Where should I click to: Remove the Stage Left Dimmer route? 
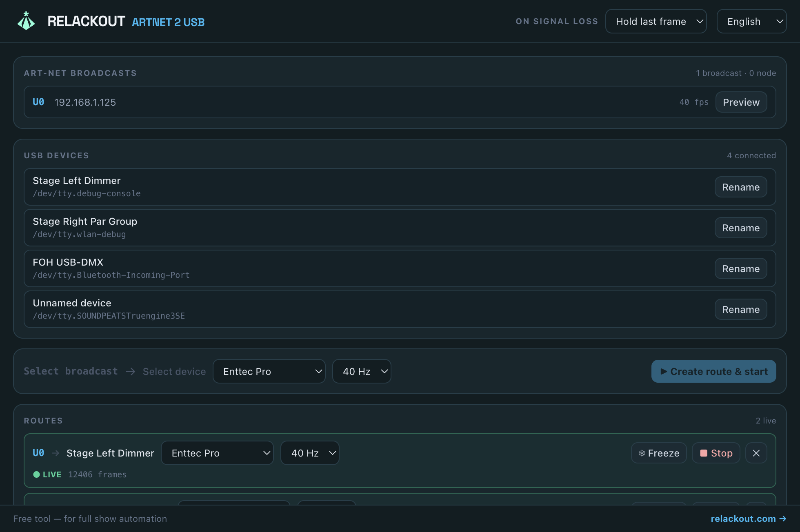756,453
